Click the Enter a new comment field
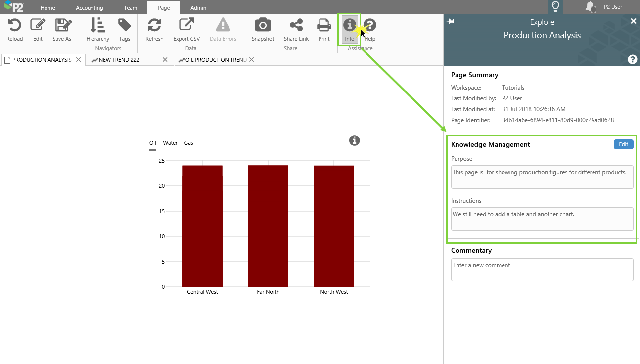Viewport: 640px width, 364px height. coord(542,270)
